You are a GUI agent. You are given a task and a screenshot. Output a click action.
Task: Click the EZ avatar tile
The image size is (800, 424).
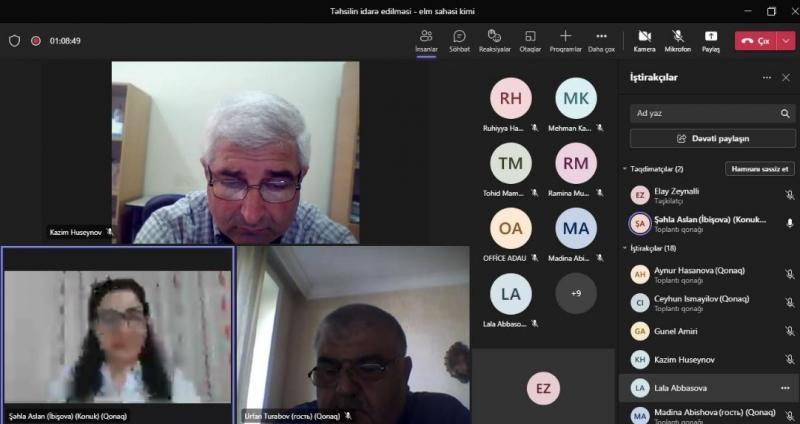(543, 389)
